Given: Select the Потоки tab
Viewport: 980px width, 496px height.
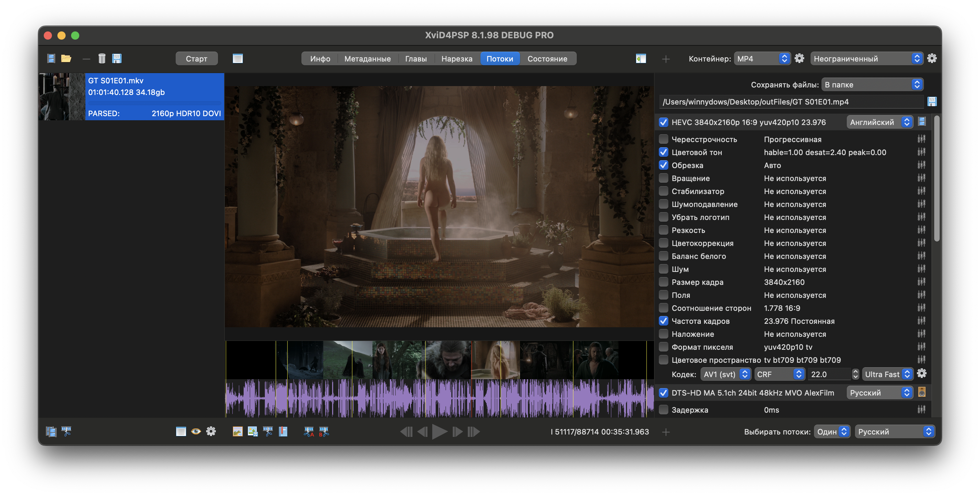Looking at the screenshot, I should click(x=500, y=58).
